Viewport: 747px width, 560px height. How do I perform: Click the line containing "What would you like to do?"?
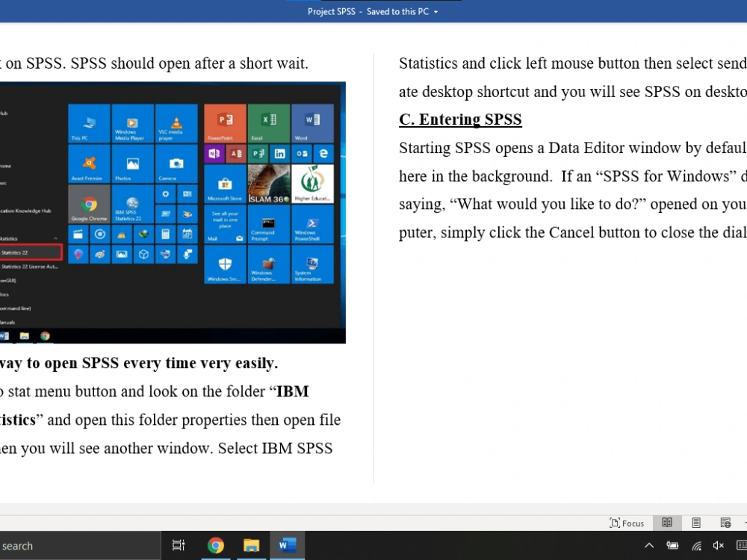point(573,205)
